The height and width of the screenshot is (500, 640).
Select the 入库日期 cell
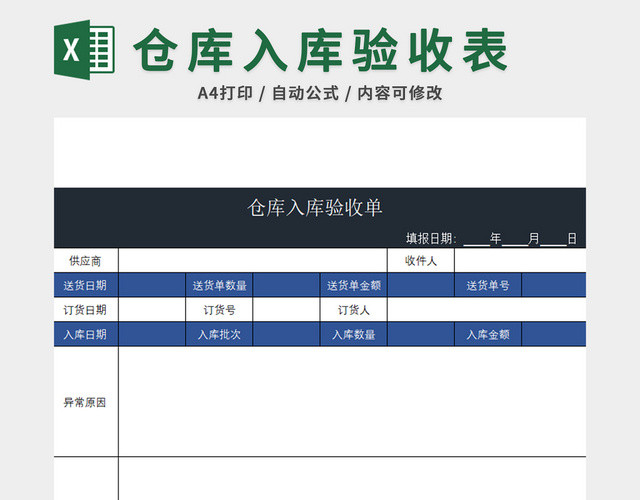86,334
